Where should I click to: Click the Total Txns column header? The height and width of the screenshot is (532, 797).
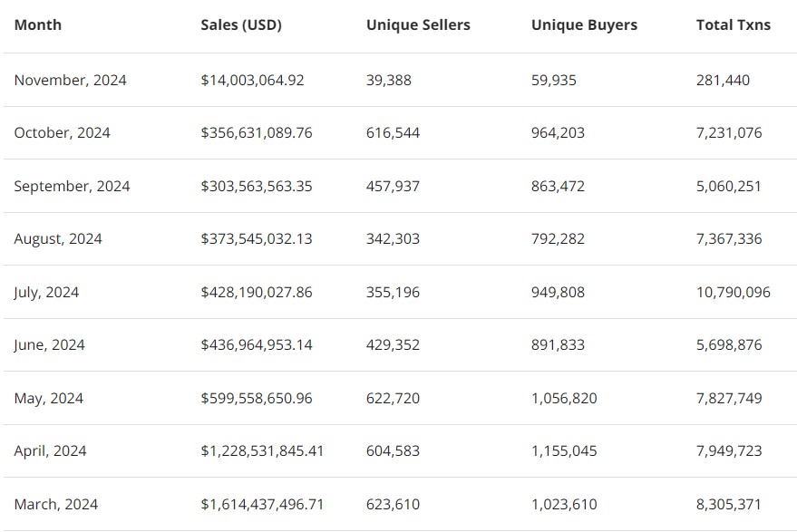pyautogui.click(x=733, y=25)
